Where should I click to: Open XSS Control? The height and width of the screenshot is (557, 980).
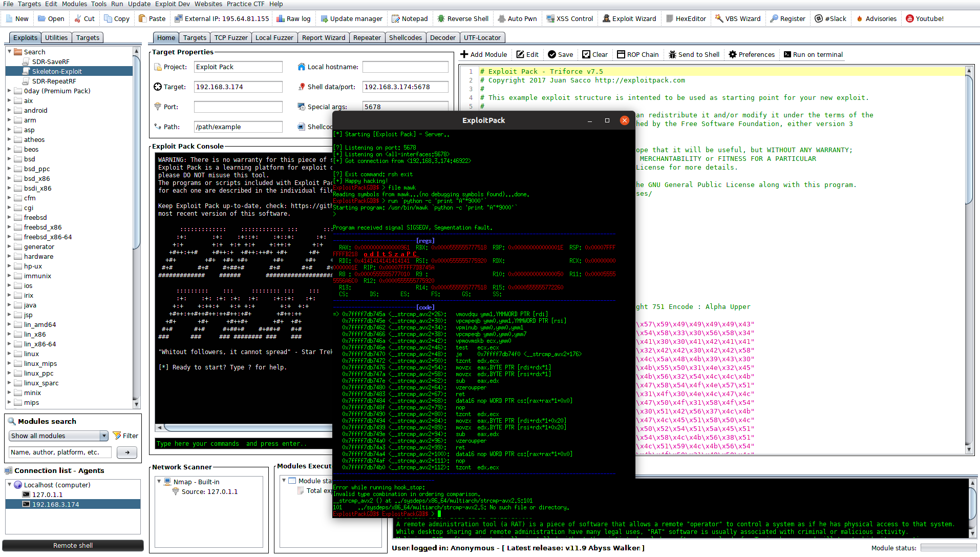(569, 18)
